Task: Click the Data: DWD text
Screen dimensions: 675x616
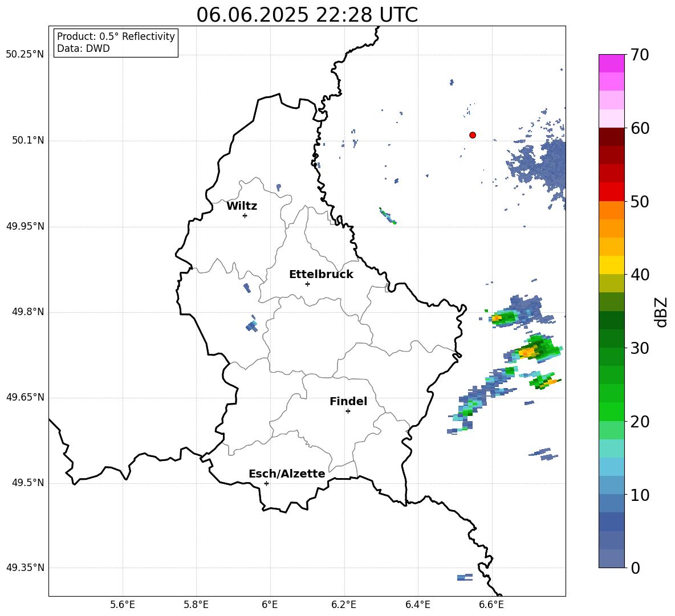Action: pyautogui.click(x=83, y=48)
